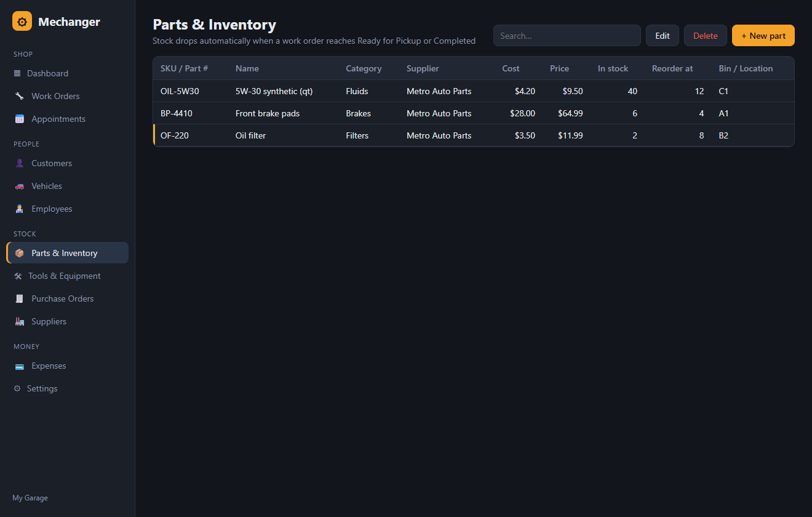The width and height of the screenshot is (812, 517).
Task: Click the Work Orders wrench icon
Action: coord(19,96)
